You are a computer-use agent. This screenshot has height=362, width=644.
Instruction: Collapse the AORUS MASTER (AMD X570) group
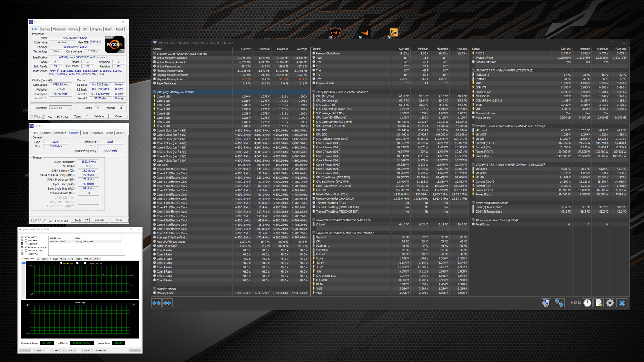(x=314, y=220)
